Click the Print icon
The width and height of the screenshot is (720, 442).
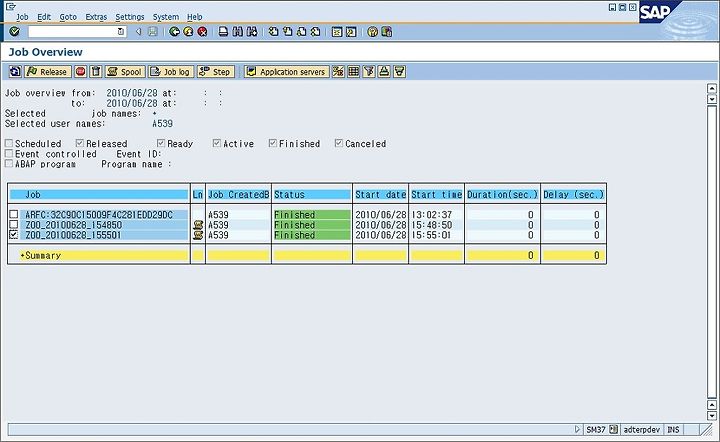click(x=223, y=32)
